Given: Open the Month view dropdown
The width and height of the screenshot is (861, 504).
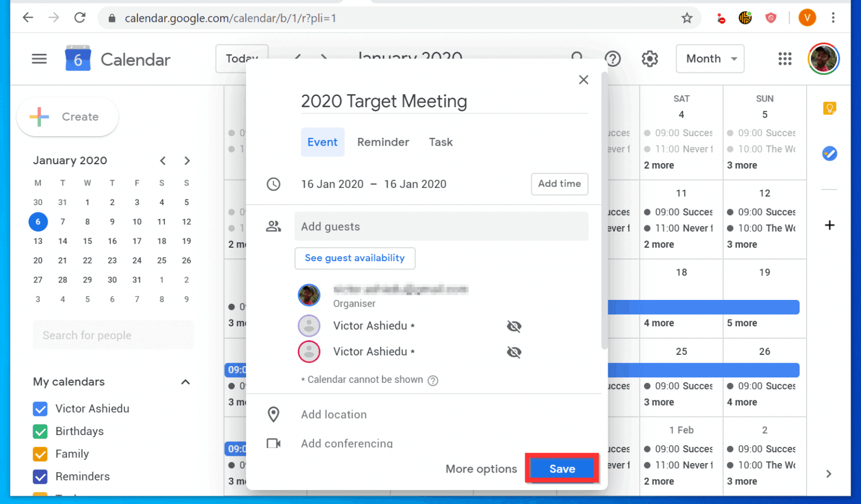Looking at the screenshot, I should 710,58.
